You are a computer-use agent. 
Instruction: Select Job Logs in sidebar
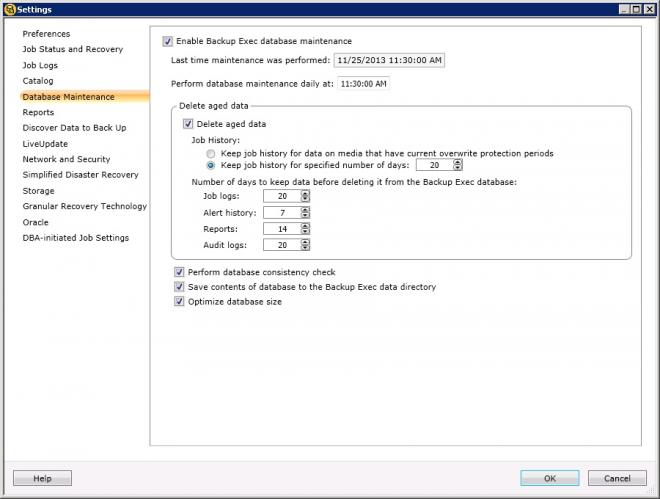pos(40,65)
